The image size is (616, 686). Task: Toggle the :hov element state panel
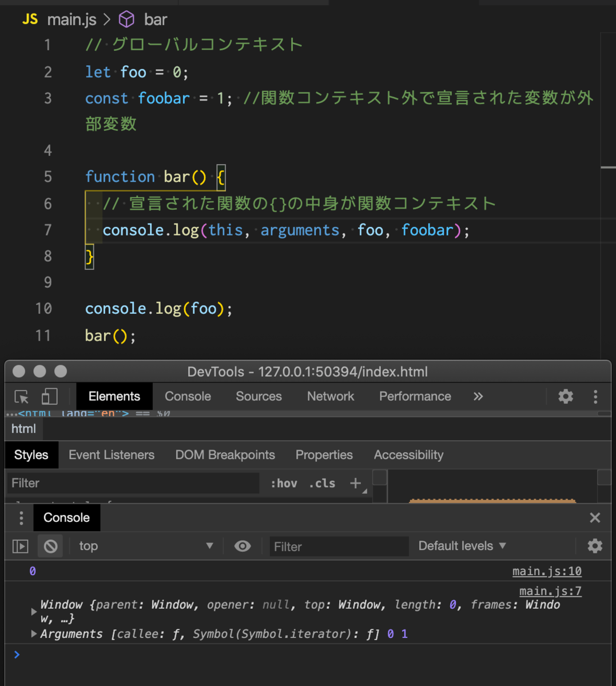pyautogui.click(x=284, y=483)
